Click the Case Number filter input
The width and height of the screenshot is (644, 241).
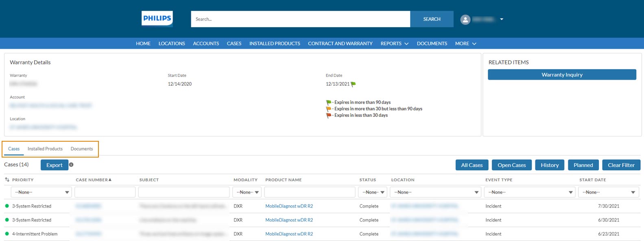coord(105,192)
